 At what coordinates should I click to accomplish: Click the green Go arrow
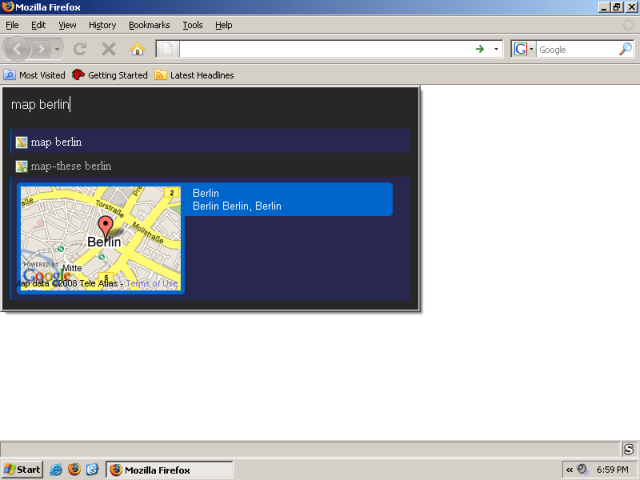point(480,49)
